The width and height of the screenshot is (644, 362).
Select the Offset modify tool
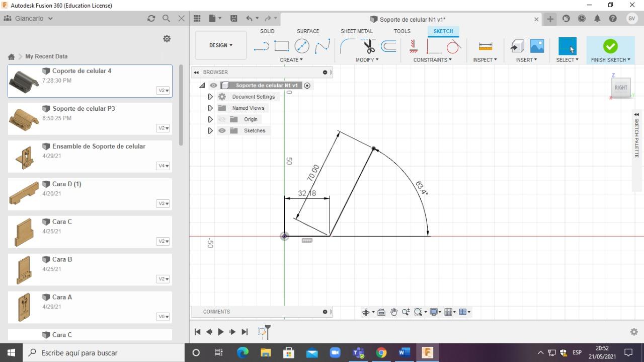[x=388, y=46]
